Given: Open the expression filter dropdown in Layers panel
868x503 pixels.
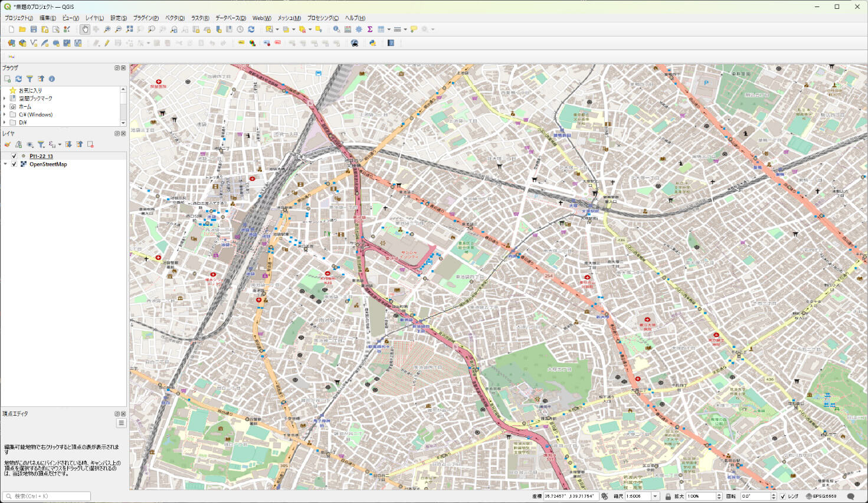Looking at the screenshot, I should coord(60,144).
